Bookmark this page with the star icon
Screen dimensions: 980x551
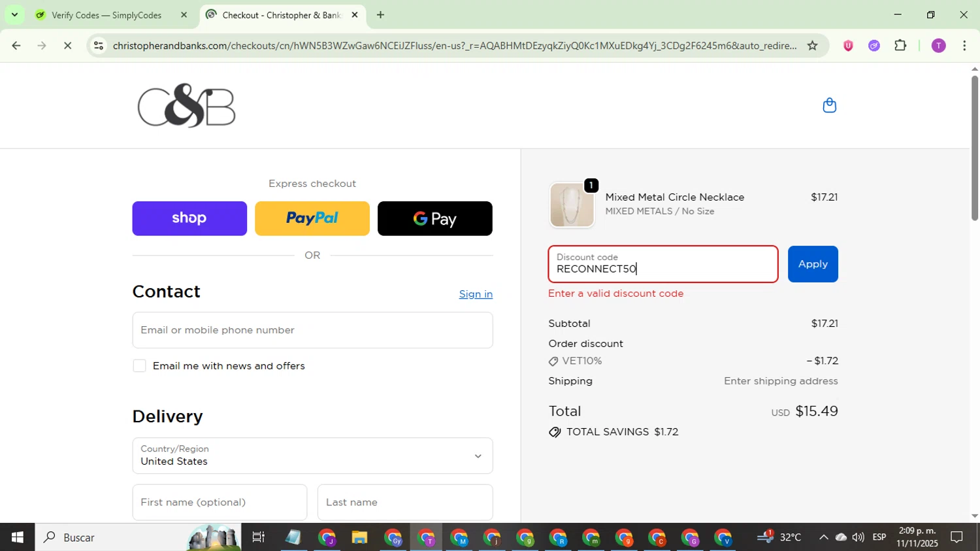[812, 46]
